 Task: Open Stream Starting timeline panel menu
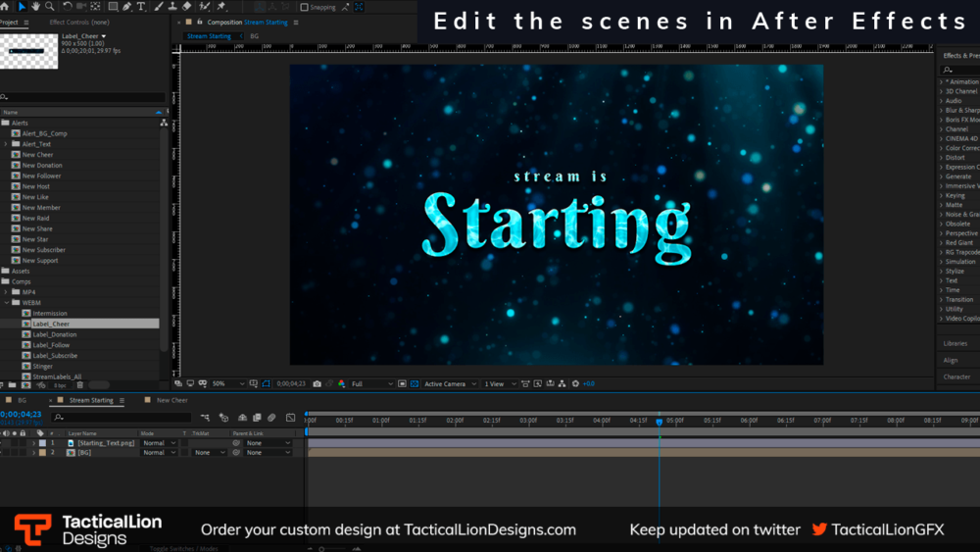pos(122,400)
